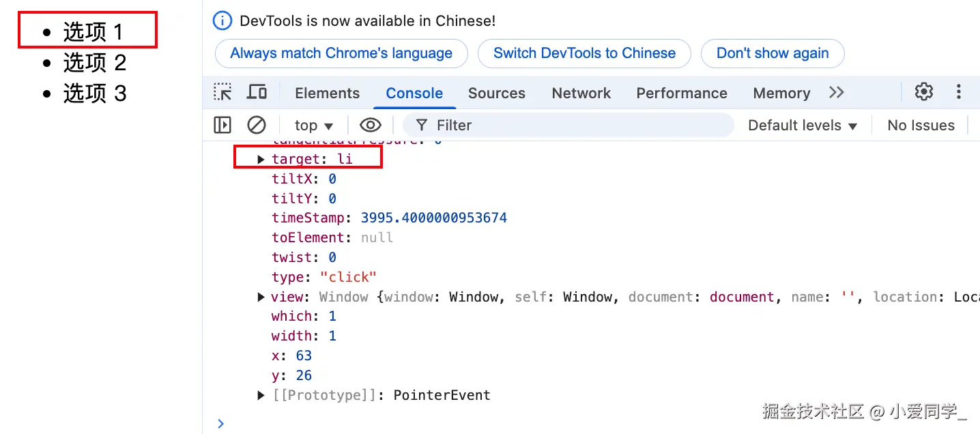Click Switch DevTools to Chinese button
Screen dimensions: 980x434
584,53
